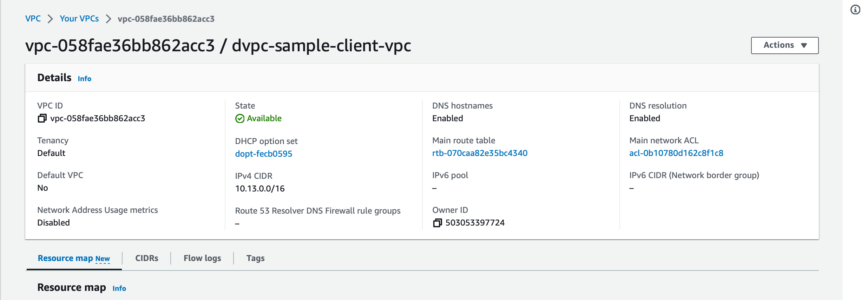Open the info panel icon at top right

pyautogui.click(x=855, y=9)
